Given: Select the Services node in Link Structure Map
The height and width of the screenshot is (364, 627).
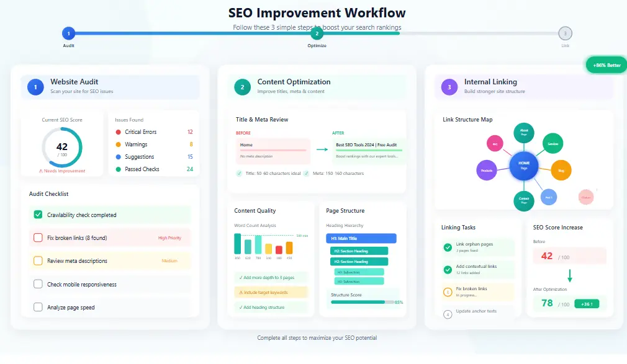Looking at the screenshot, I should tap(553, 144).
